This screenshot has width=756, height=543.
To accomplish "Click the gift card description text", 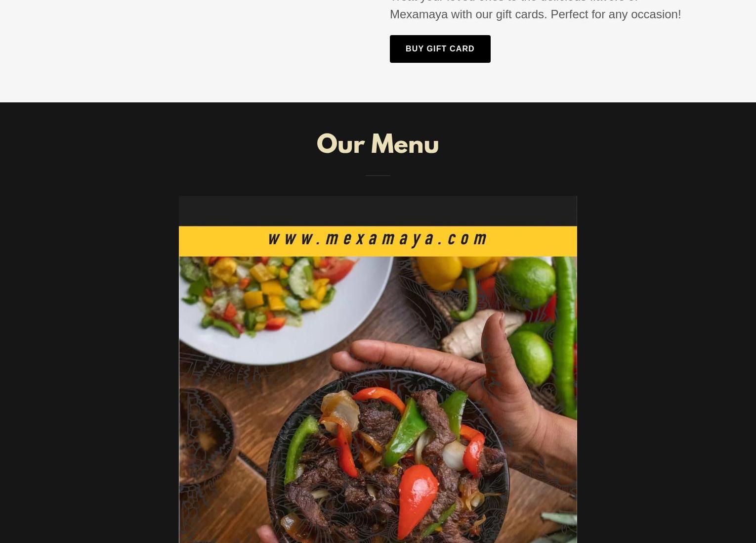I will click(535, 10).
